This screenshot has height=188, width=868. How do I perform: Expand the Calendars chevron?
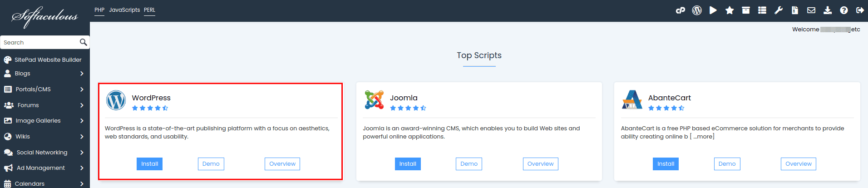tap(82, 183)
